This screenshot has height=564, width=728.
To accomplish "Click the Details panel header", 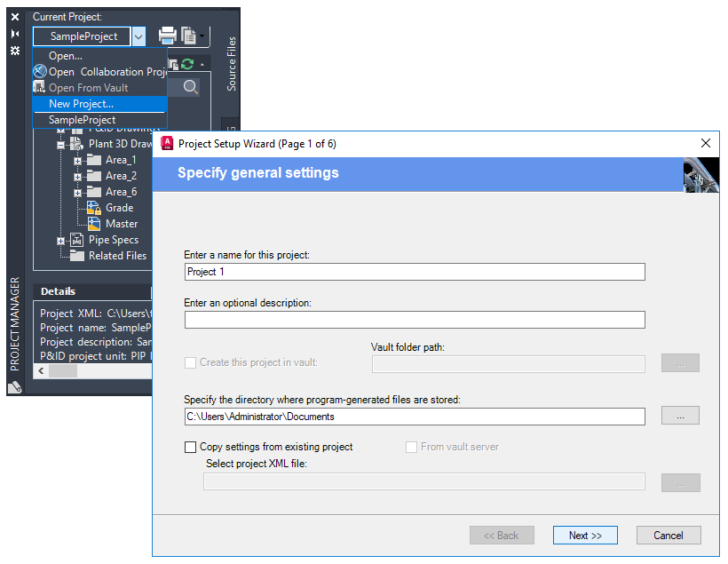I will [93, 291].
